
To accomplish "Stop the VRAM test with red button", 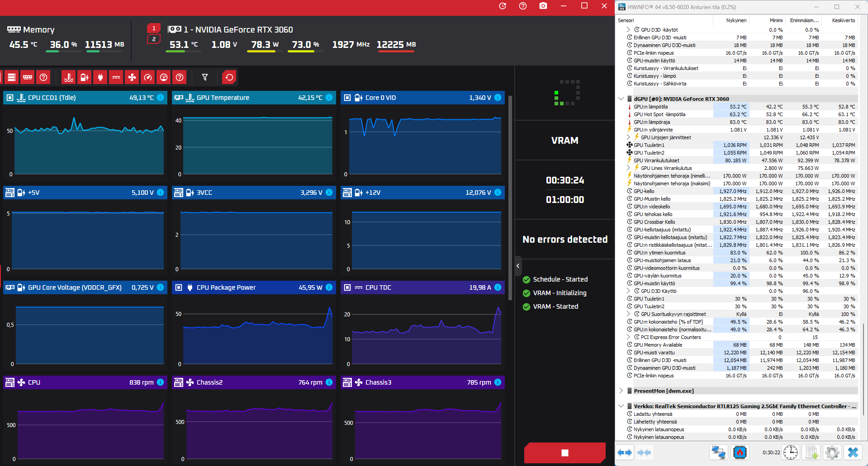I will point(564,452).
